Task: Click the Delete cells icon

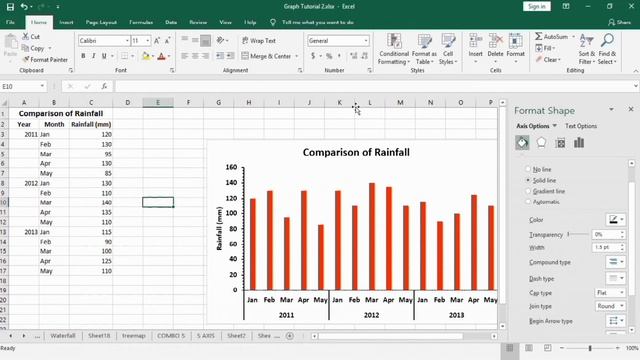Action: (496, 41)
